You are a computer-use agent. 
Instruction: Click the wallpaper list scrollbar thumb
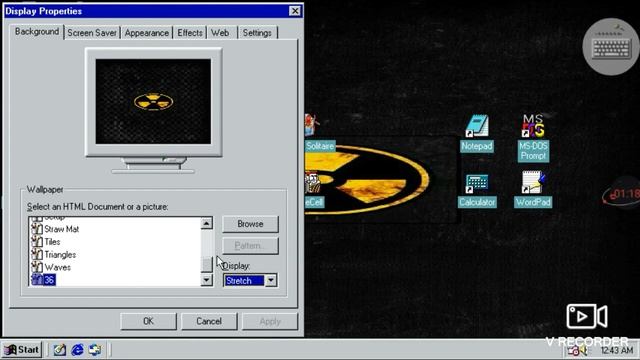coord(207,264)
